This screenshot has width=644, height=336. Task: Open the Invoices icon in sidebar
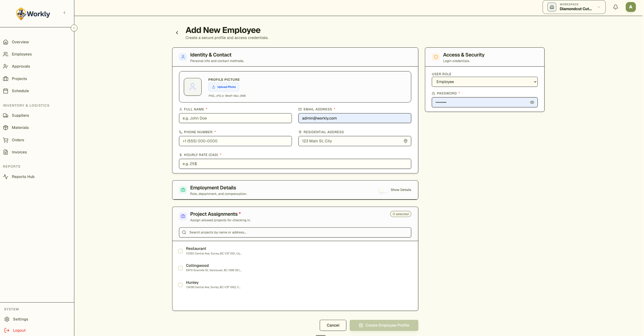6,152
